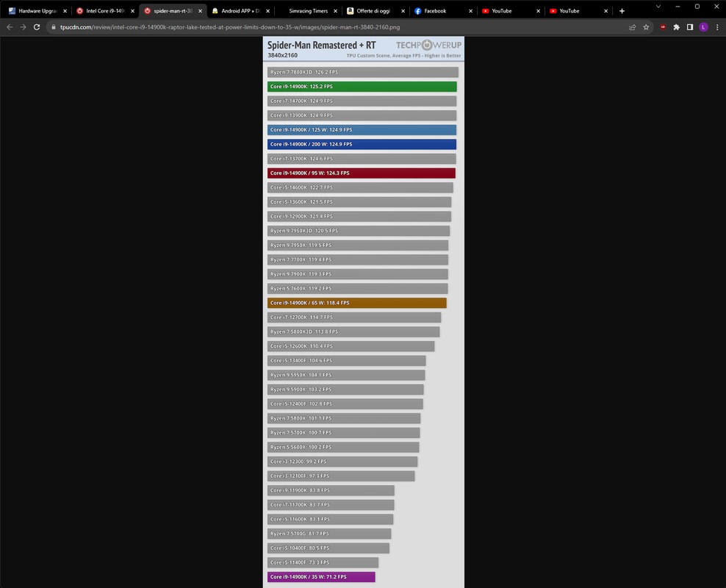Click the Core i5-12600K 110.4 FPS bar
Image resolution: width=726 pixels, height=588 pixels.
click(351, 346)
